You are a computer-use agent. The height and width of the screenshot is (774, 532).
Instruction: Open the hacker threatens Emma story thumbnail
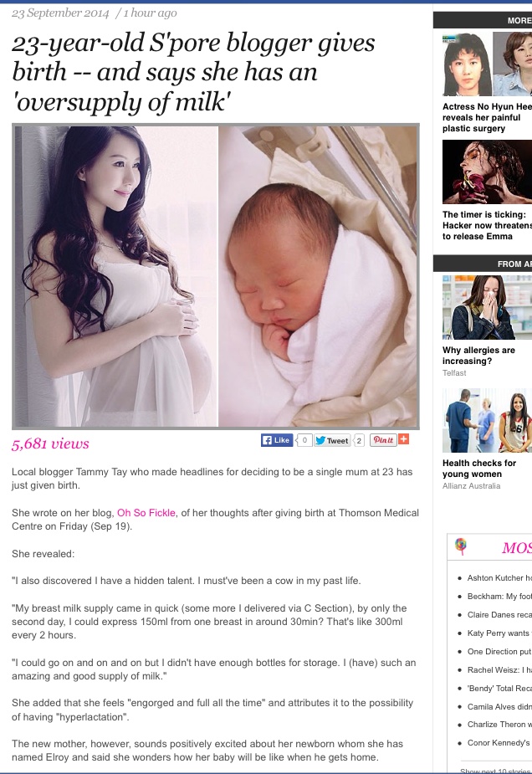coord(487,172)
